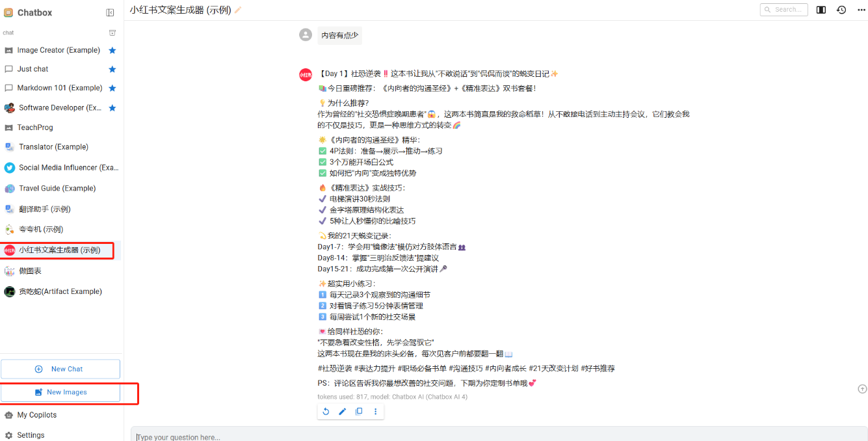Image resolution: width=868 pixels, height=441 pixels.
Task: Click the New Images button
Action: [60, 392]
